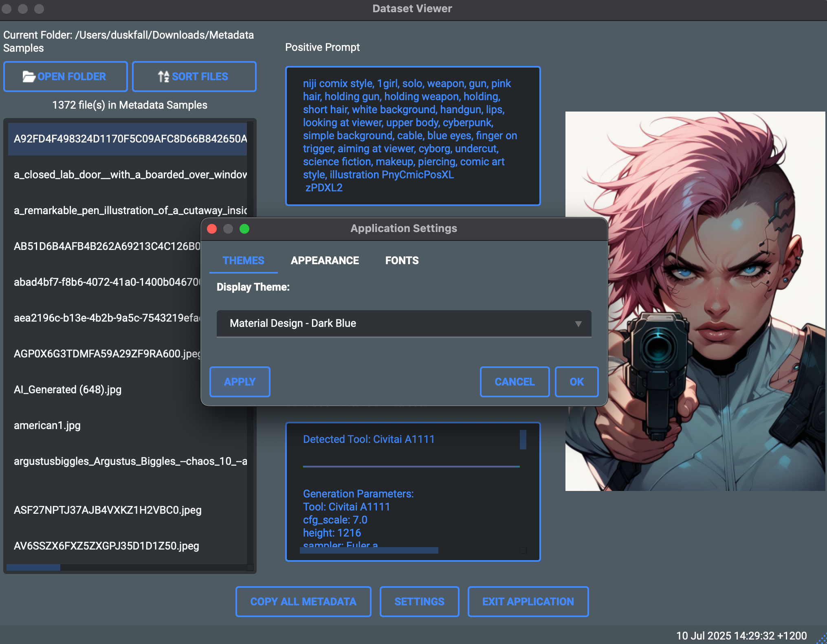Select the Themes tab
Screen dimensions: 827x644
tap(243, 261)
